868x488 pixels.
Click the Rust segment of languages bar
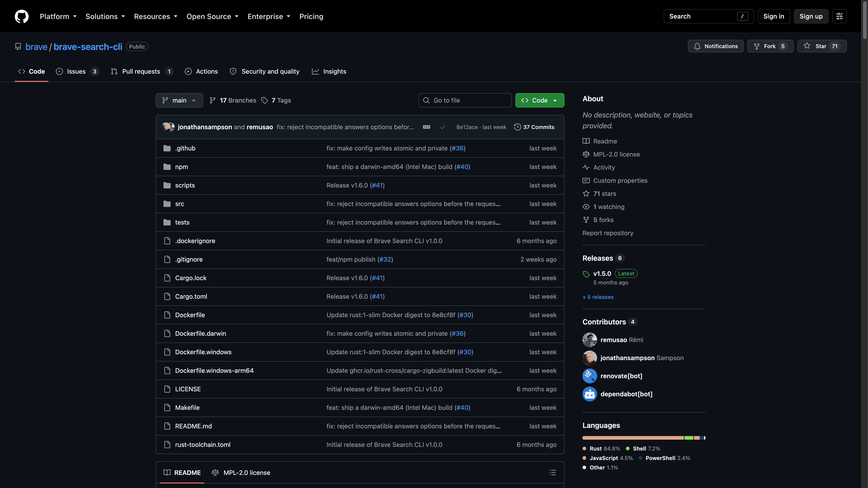[633, 438]
